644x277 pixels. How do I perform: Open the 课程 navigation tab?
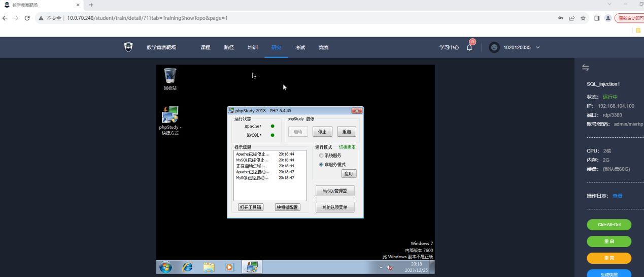point(205,47)
